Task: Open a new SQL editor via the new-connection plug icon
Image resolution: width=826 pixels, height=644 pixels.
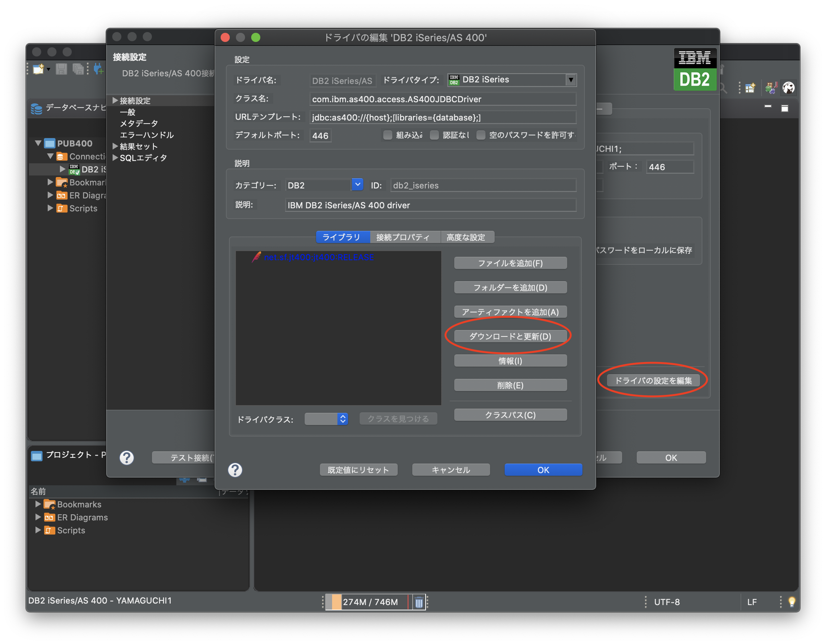Action: pos(98,69)
